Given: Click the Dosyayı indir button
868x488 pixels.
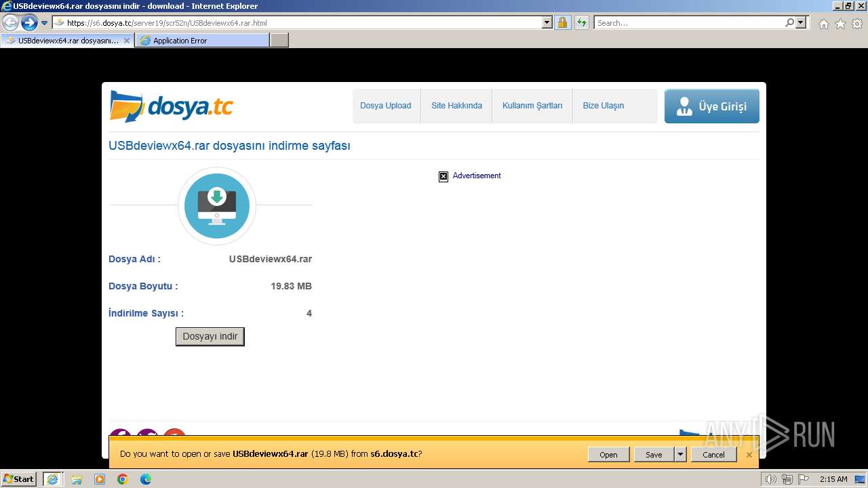Looking at the screenshot, I should point(210,337).
